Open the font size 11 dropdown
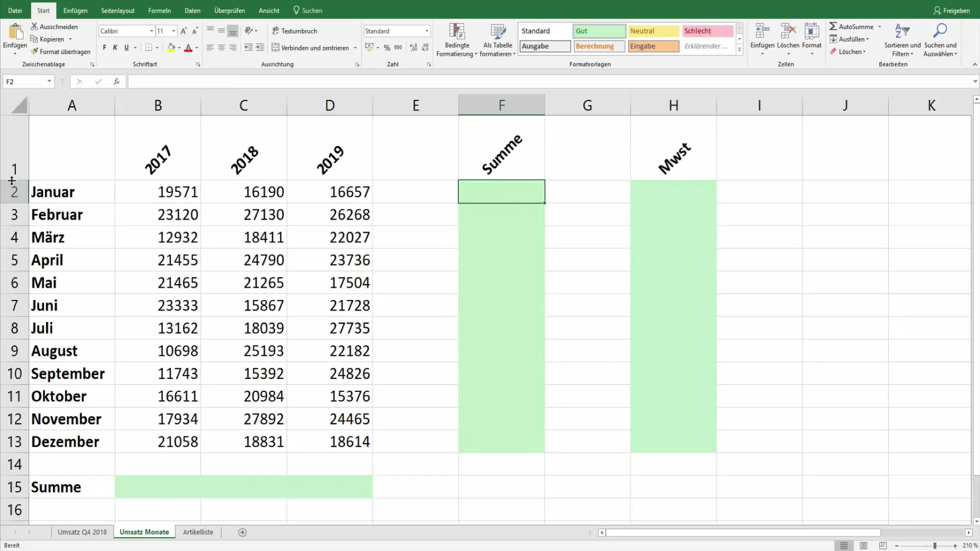Screen dimensions: 980x551 click(x=174, y=31)
